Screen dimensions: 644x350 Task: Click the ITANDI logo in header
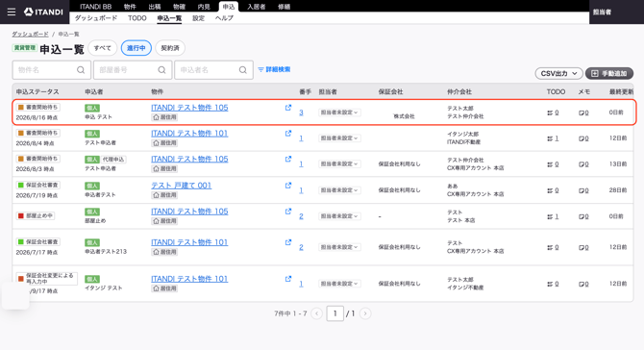(43, 12)
